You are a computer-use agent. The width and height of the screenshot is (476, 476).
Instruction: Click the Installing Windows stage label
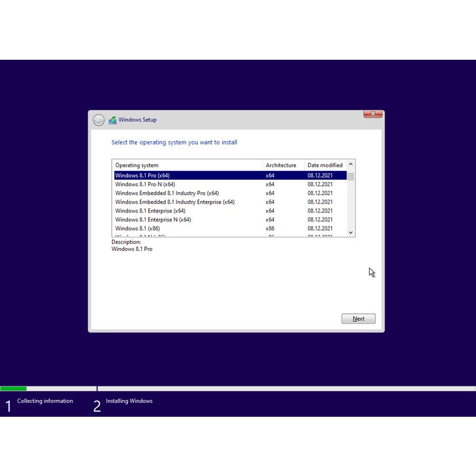[129, 401]
